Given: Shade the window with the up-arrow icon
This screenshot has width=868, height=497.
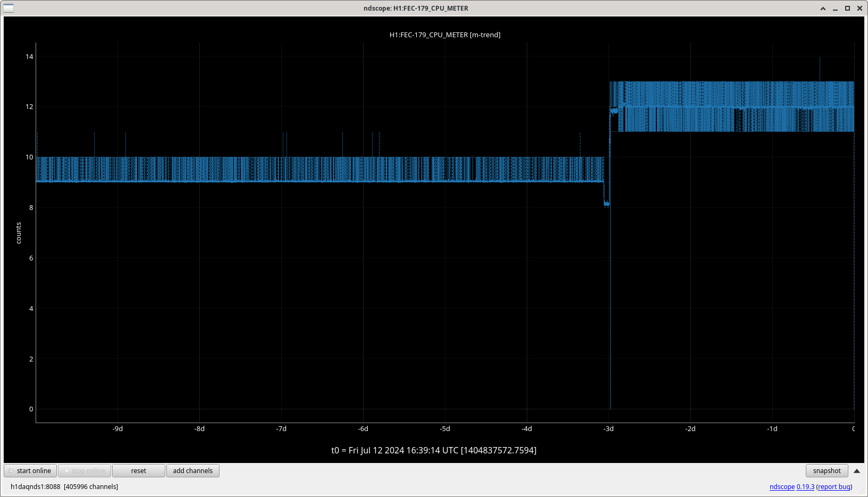Looking at the screenshot, I should 823,9.
